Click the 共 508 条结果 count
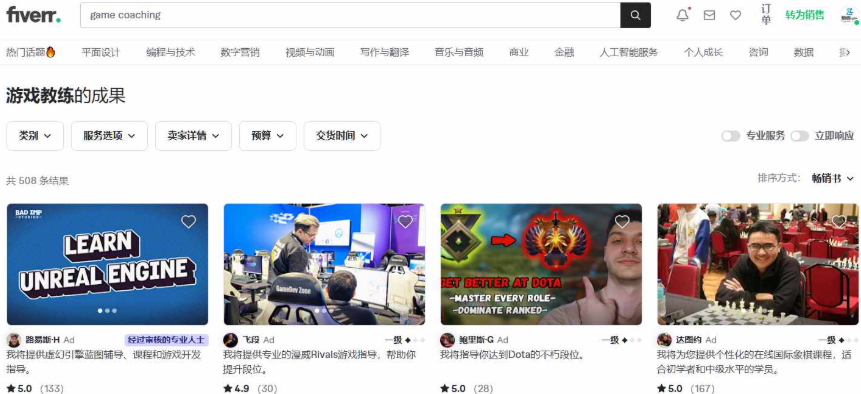 37,181
